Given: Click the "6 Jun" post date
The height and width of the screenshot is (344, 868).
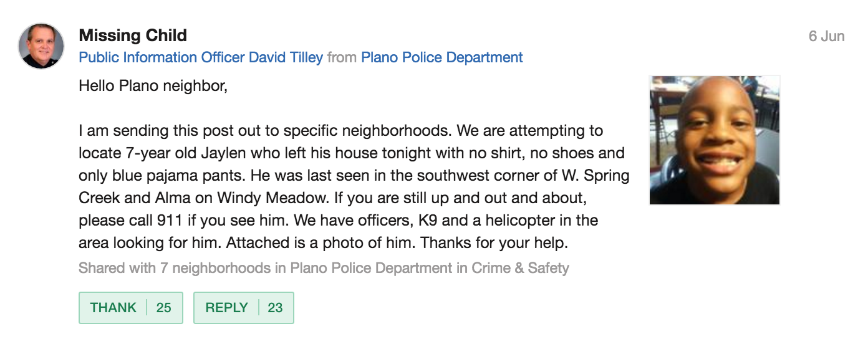Looking at the screenshot, I should 826,36.
